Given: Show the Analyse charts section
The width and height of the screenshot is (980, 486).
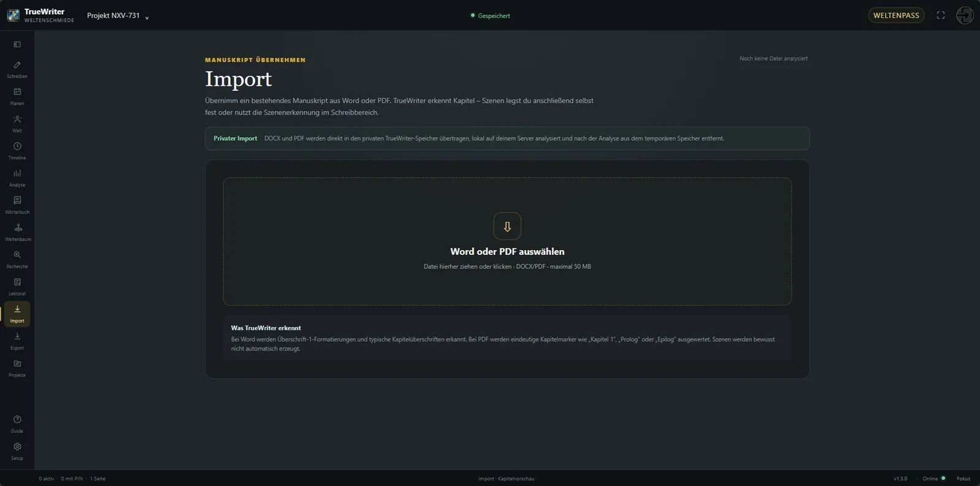Looking at the screenshot, I should pos(17,178).
